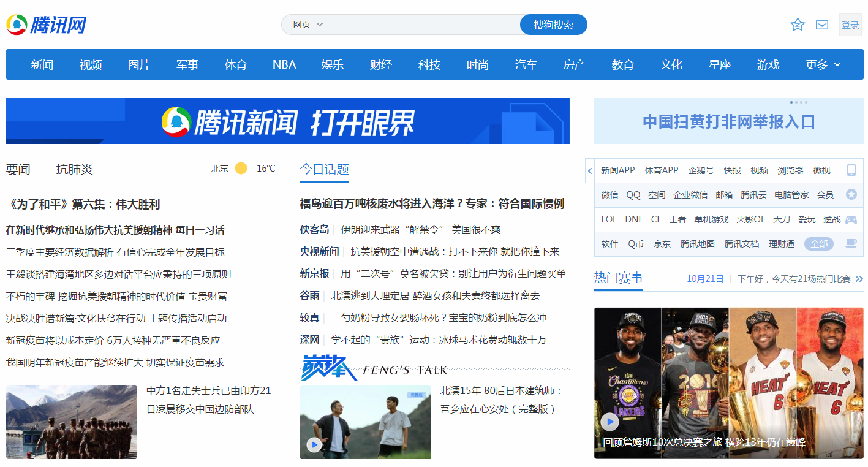Go to 体育 in the navigation bar
The image size is (868, 467).
pyautogui.click(x=236, y=64)
